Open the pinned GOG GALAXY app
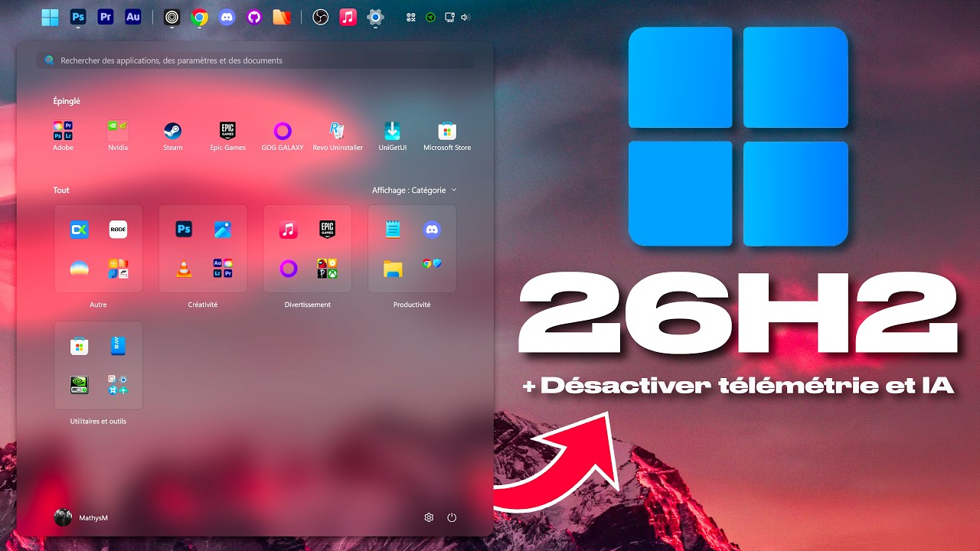The image size is (980, 551). point(283,135)
